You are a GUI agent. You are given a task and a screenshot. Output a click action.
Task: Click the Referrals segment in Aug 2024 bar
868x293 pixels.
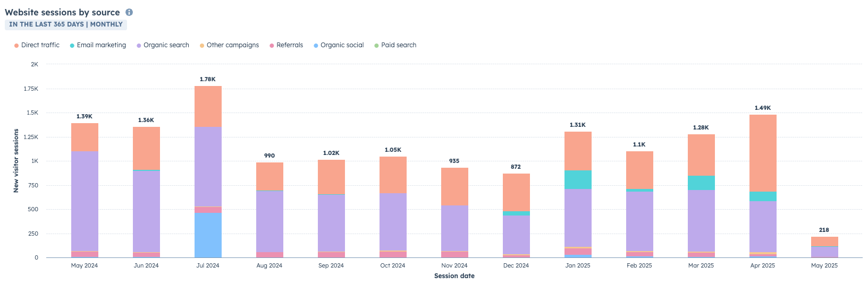tap(269, 255)
